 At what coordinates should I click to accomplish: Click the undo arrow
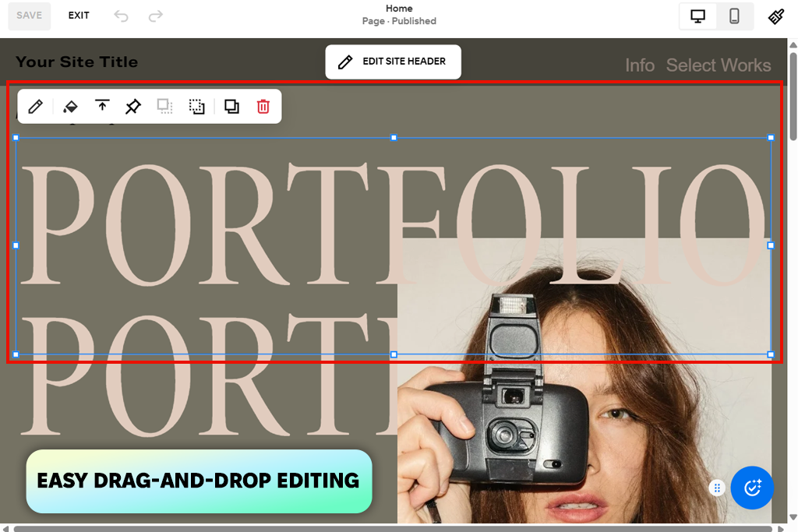(x=121, y=16)
